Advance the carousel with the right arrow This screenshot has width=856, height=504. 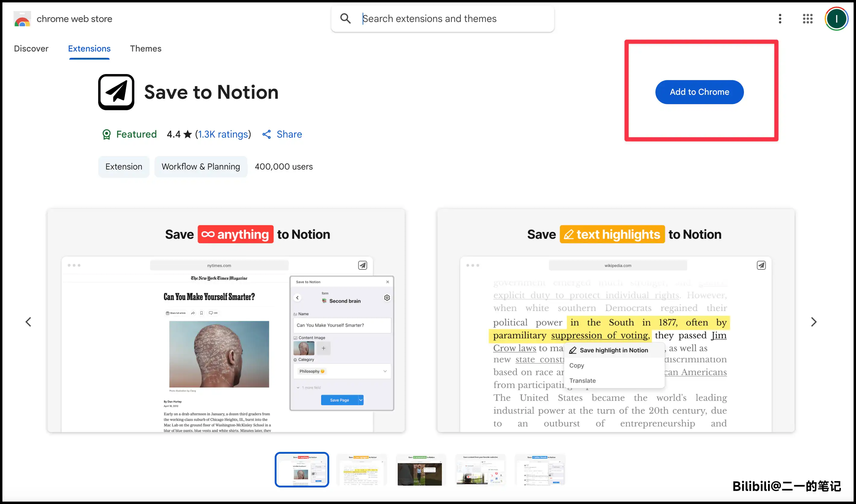point(814,322)
